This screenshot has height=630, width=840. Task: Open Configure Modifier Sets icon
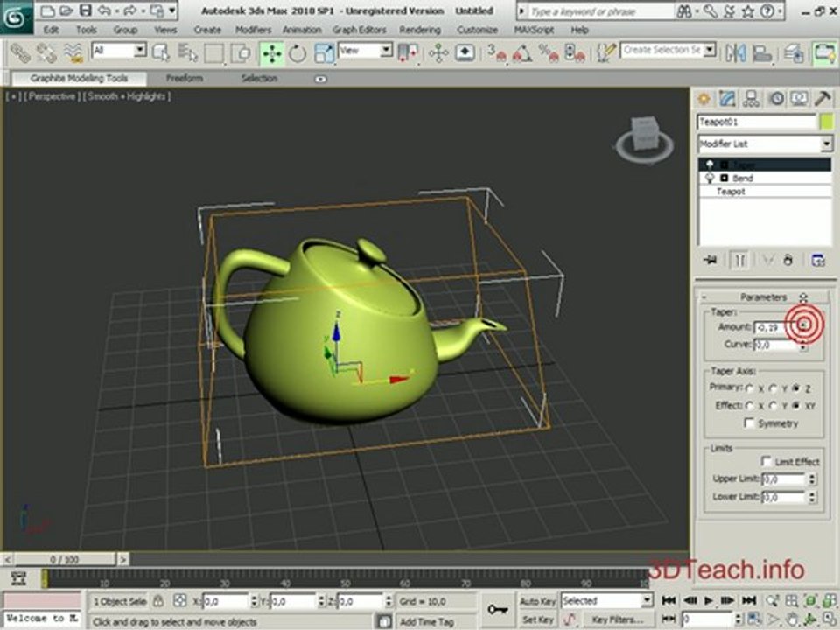[818, 261]
